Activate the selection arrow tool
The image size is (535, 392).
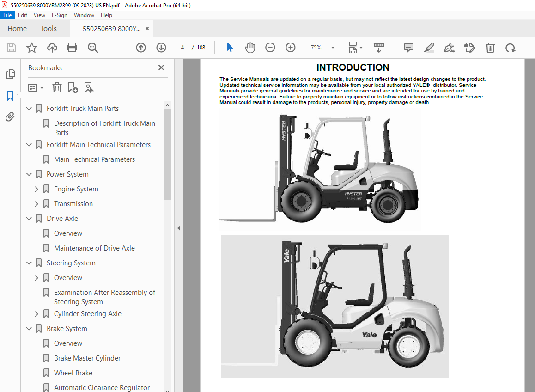pyautogui.click(x=230, y=48)
